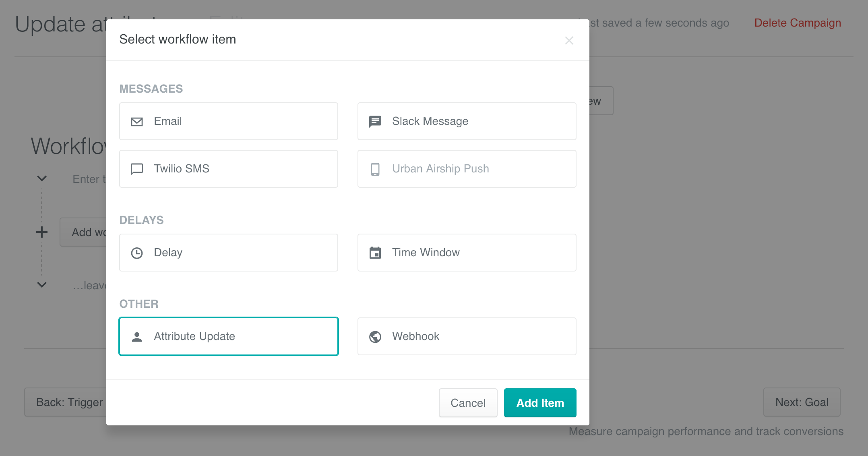The width and height of the screenshot is (868, 456).
Task: Go back to Trigger step
Action: click(x=69, y=402)
